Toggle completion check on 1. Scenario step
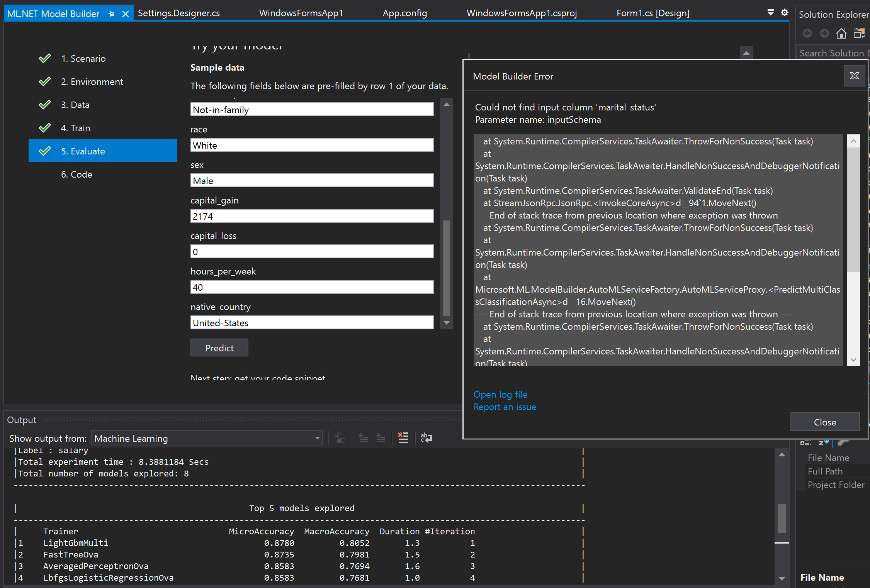The image size is (870, 588). [44, 58]
